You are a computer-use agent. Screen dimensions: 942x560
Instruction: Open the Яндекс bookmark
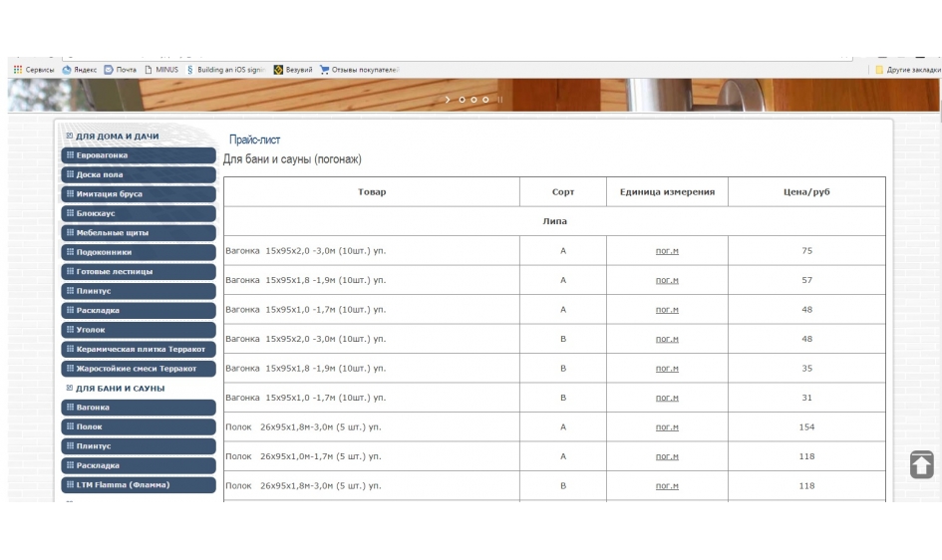pos(80,70)
